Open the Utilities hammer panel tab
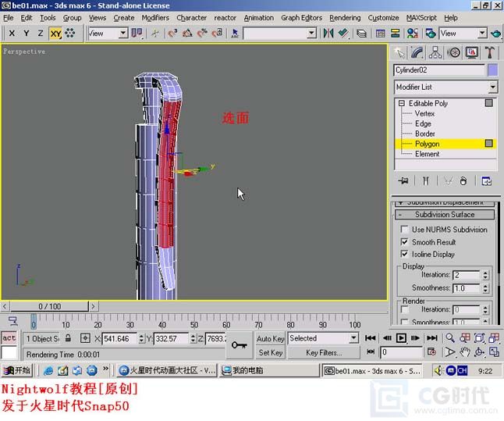Image resolution: width=504 pixels, height=421 pixels. (490, 53)
